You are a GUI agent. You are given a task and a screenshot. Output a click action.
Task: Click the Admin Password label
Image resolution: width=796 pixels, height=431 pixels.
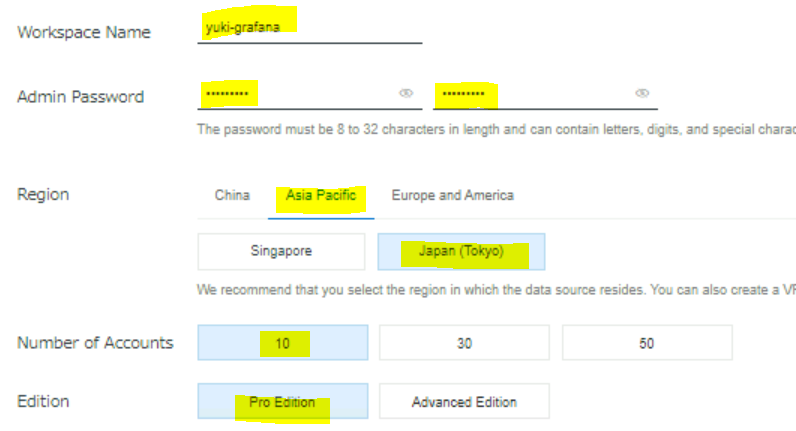pyautogui.click(x=81, y=97)
